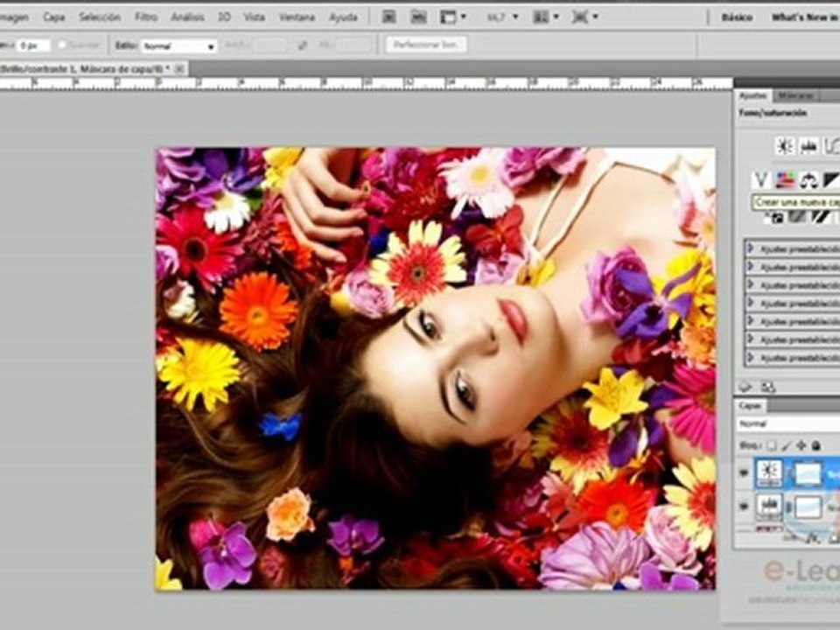
Task: Click the Levels adjustment icon
Action: click(808, 146)
